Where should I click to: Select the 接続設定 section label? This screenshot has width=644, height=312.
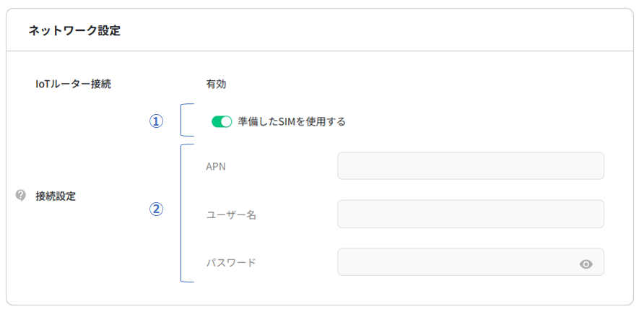tap(56, 196)
